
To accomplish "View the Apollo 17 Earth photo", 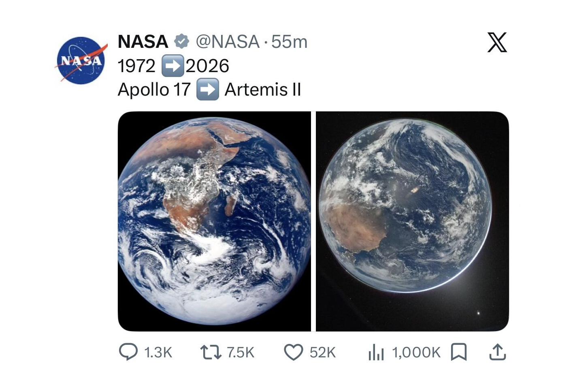I will (x=214, y=221).
